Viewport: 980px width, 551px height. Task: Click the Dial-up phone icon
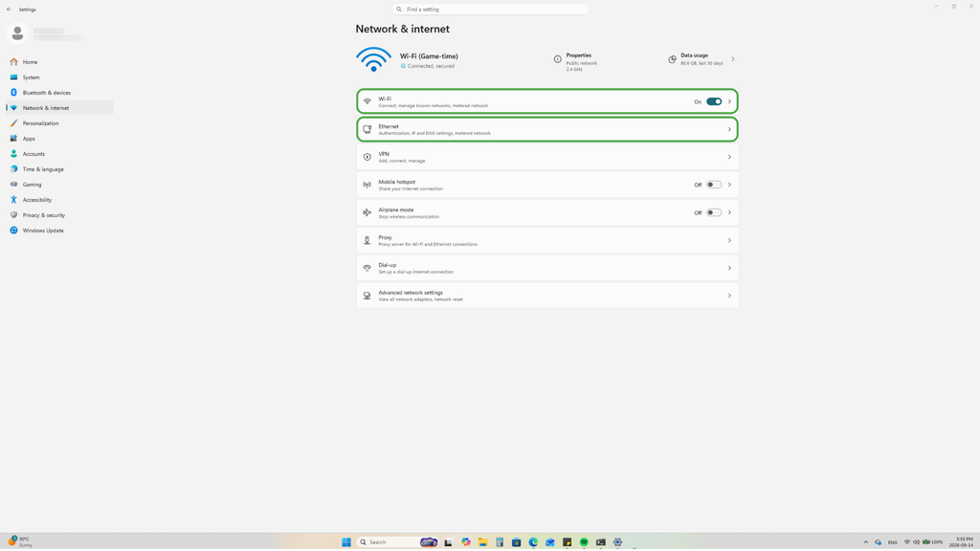367,268
